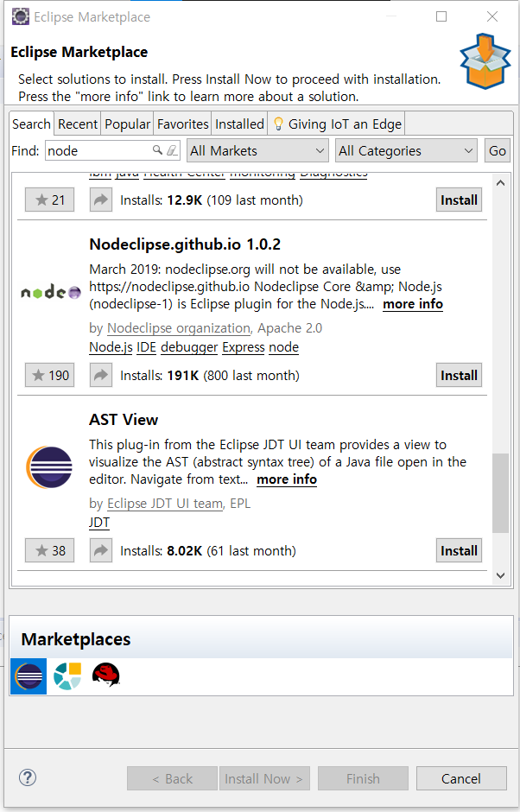Click the search magnifier icon in Find field
This screenshot has height=812, width=520.
pos(157,150)
